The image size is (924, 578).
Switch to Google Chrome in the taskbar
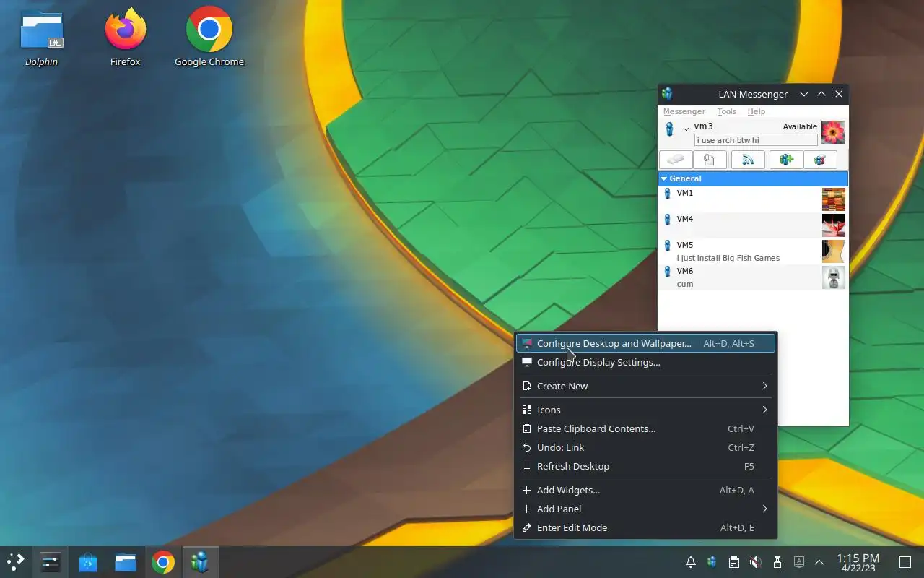click(163, 561)
